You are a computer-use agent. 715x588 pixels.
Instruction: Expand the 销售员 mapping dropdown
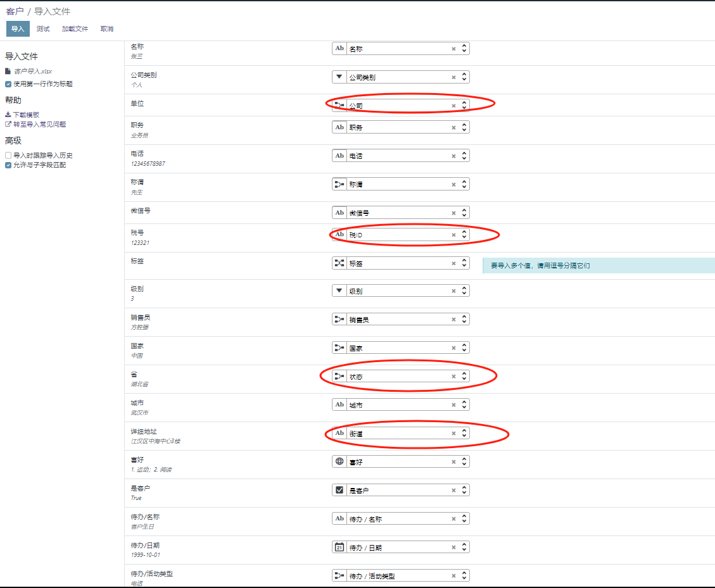click(464, 320)
